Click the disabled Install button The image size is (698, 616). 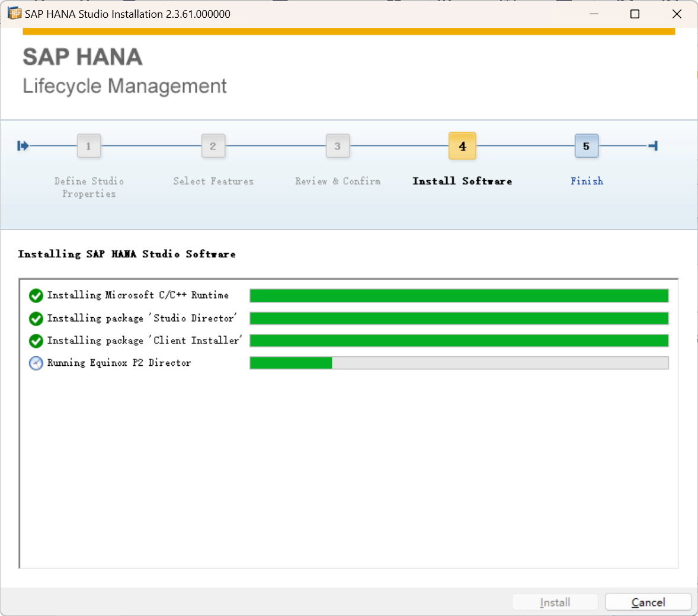(555, 602)
